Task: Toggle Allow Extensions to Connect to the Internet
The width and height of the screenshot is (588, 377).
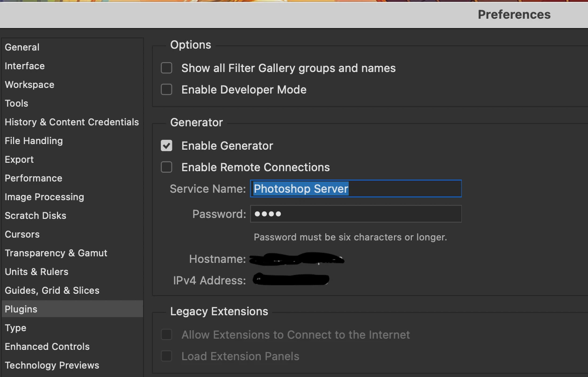Action: pos(166,335)
